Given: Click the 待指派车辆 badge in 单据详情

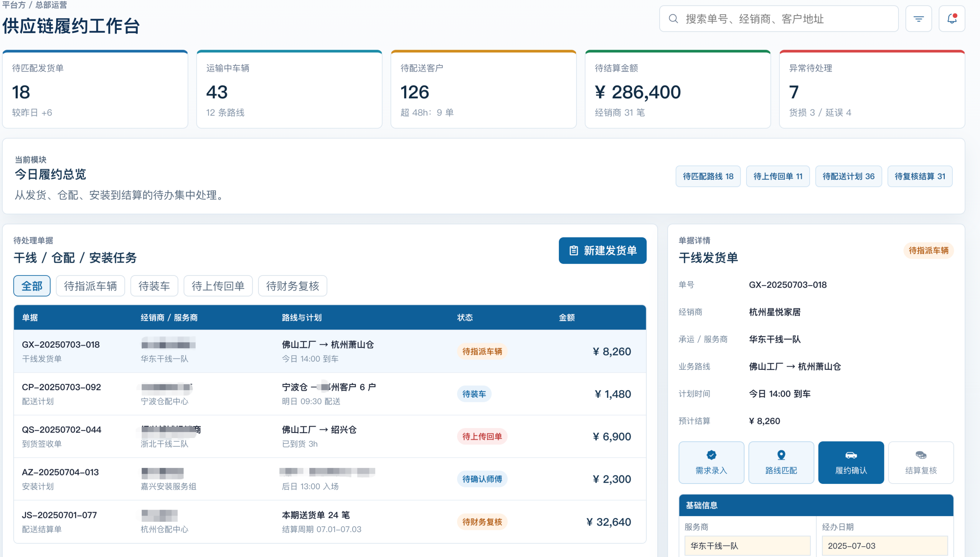Looking at the screenshot, I should click(x=928, y=251).
